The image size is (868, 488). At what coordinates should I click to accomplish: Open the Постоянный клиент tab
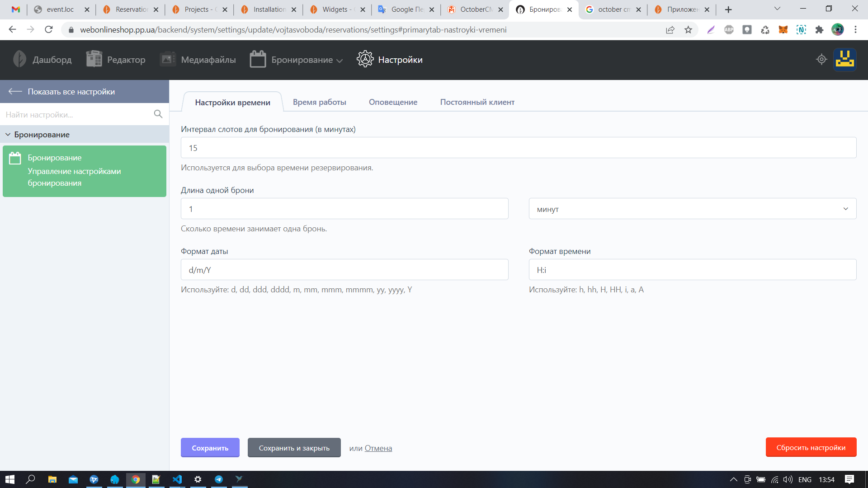pyautogui.click(x=477, y=102)
